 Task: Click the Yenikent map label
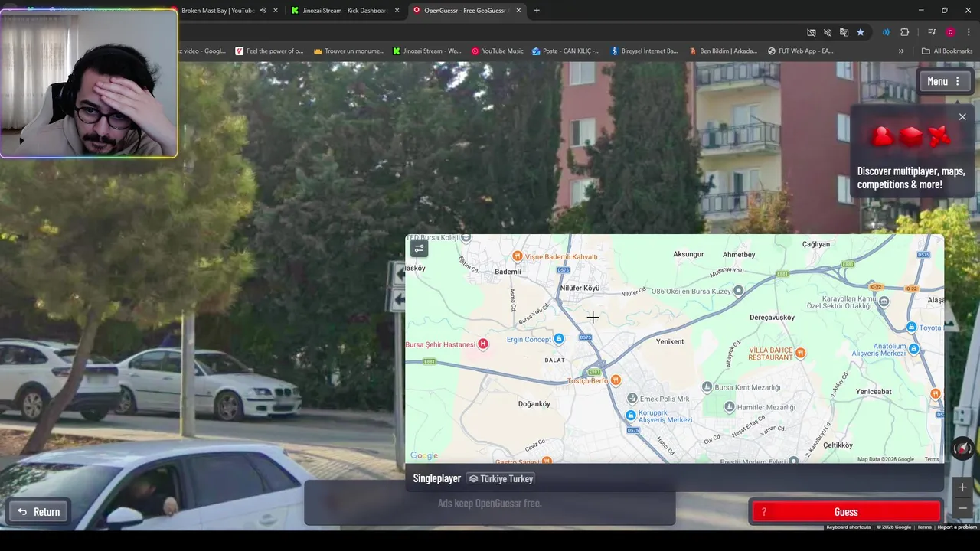point(670,341)
